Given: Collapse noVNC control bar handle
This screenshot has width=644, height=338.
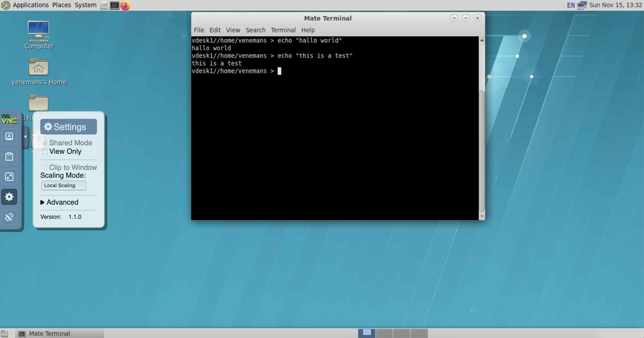Looking at the screenshot, I should pos(25,136).
